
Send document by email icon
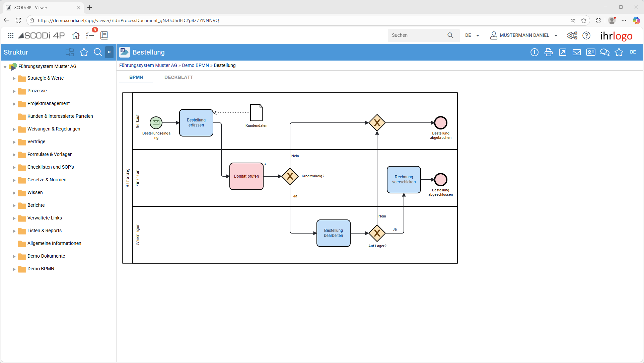576,52
